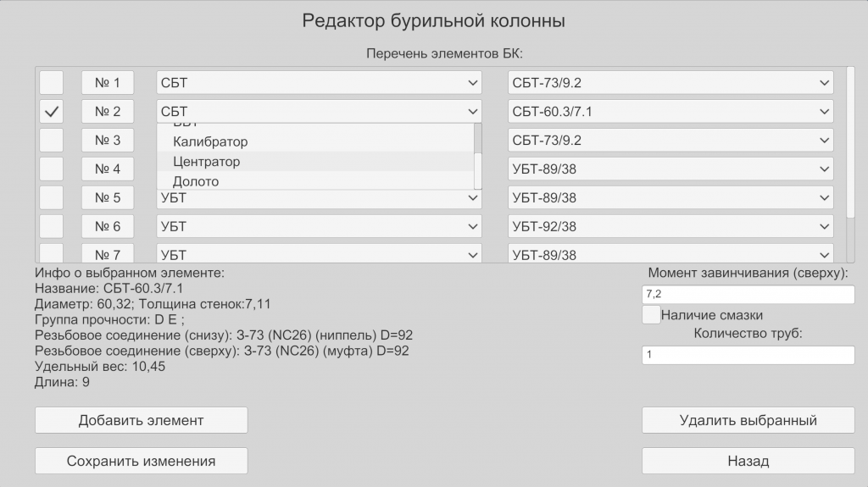Select the № 3 element button
The width and height of the screenshot is (868, 487).
108,141
